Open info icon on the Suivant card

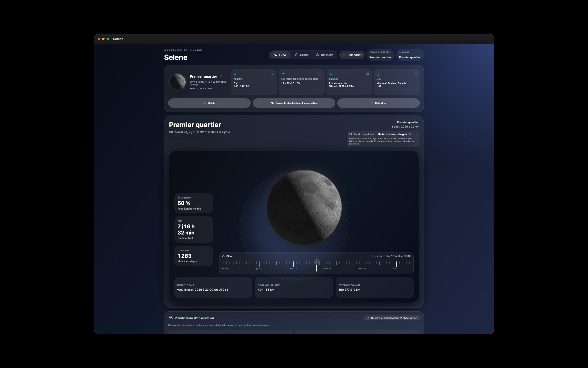[367, 74]
